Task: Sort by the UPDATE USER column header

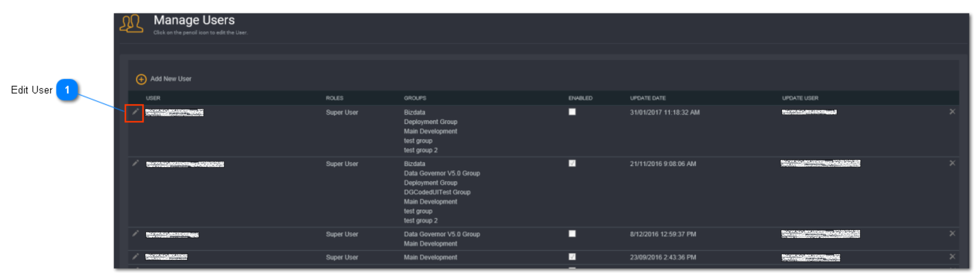Action: pyautogui.click(x=800, y=98)
